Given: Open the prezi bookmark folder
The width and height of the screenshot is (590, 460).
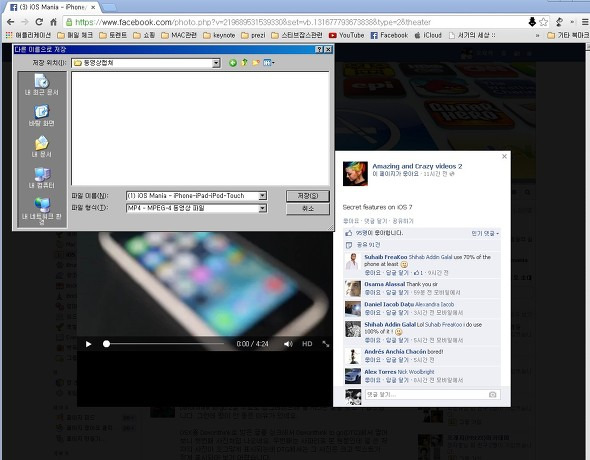Looking at the screenshot, I should 253,35.
